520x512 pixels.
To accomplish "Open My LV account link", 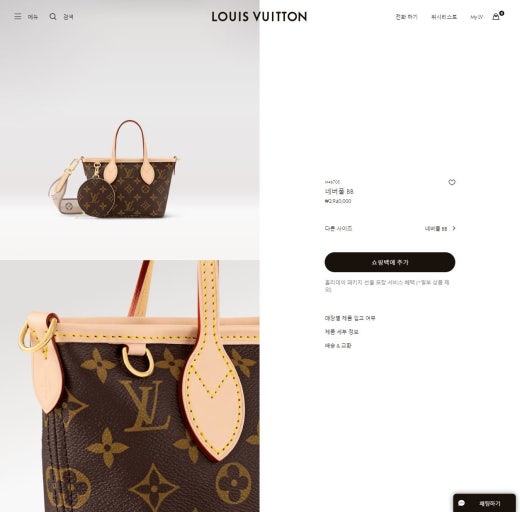I will (x=476, y=17).
